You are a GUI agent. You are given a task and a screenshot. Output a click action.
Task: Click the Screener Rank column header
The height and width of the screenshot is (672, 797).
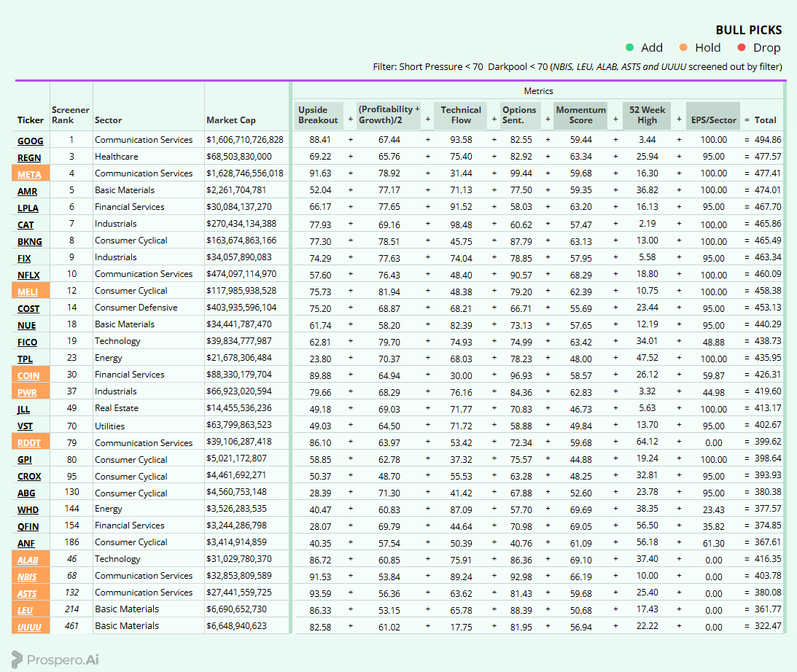[x=70, y=115]
